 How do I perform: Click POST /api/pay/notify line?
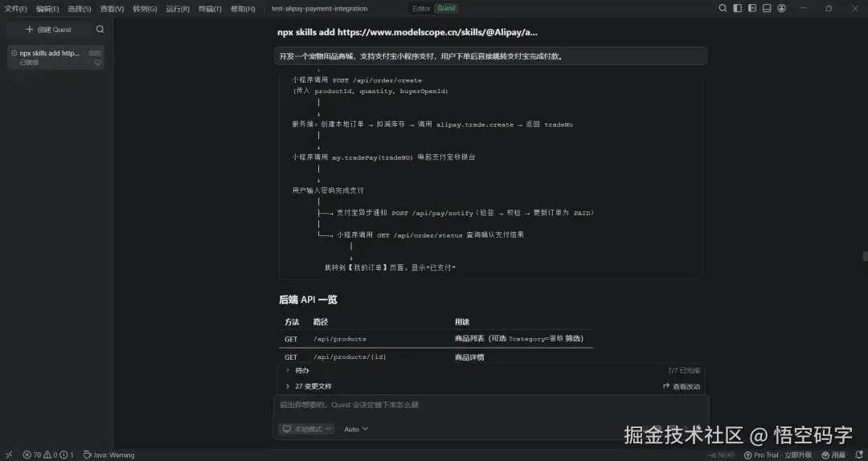(465, 213)
